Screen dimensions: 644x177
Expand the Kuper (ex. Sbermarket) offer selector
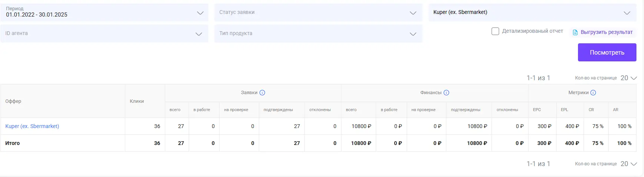click(x=533, y=12)
